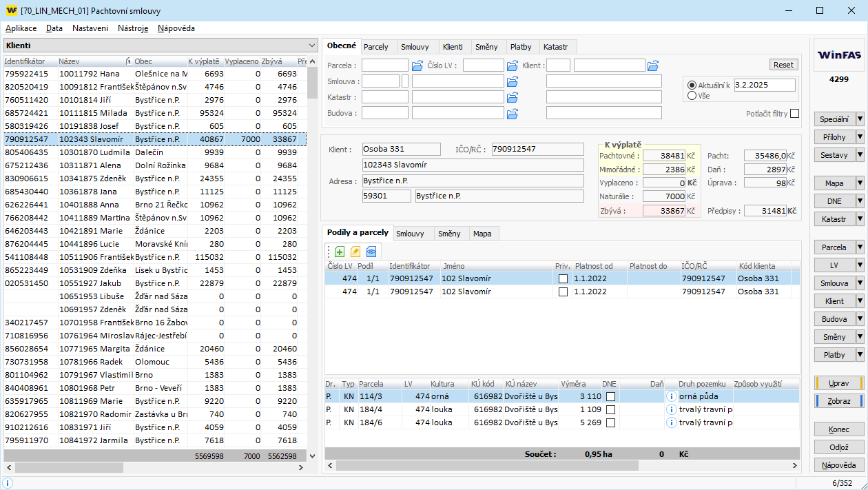Viewport: 868px width, 490px height.
Task: Open the Nástroje menu
Action: coord(133,28)
